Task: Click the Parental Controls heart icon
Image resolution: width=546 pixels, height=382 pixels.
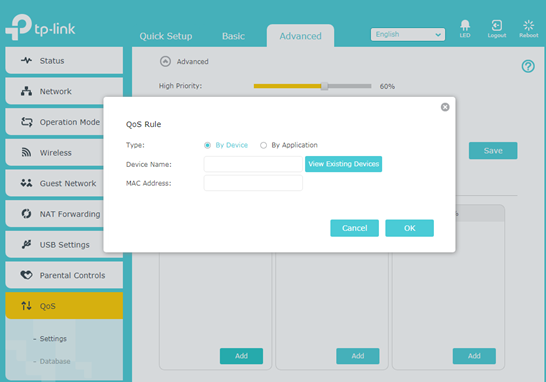Action: (x=26, y=275)
